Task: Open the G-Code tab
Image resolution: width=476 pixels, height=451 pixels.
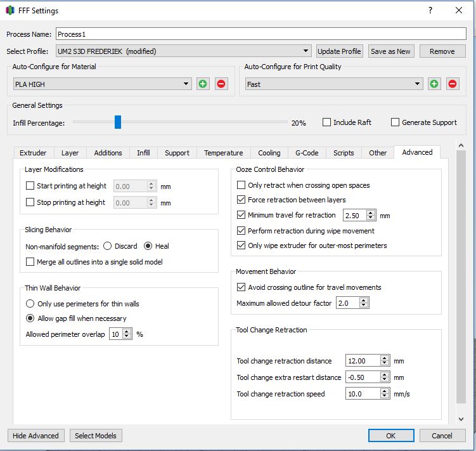Action: coord(307,153)
